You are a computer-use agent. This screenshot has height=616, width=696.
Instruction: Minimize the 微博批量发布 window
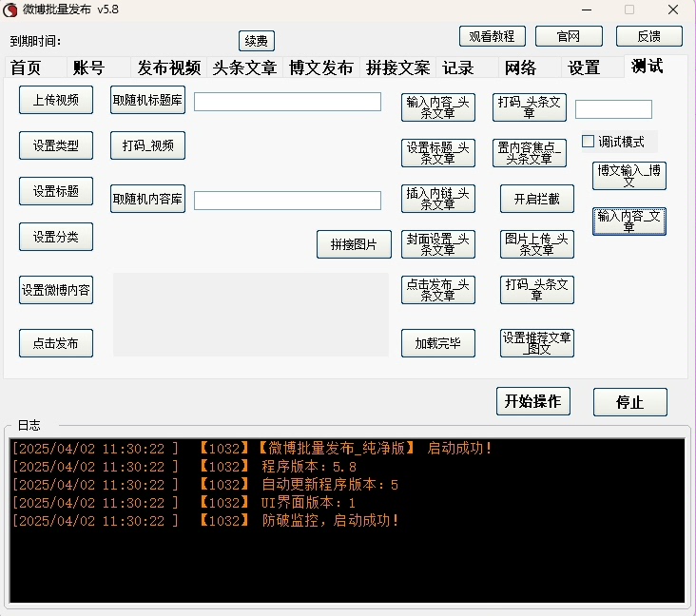(587, 10)
